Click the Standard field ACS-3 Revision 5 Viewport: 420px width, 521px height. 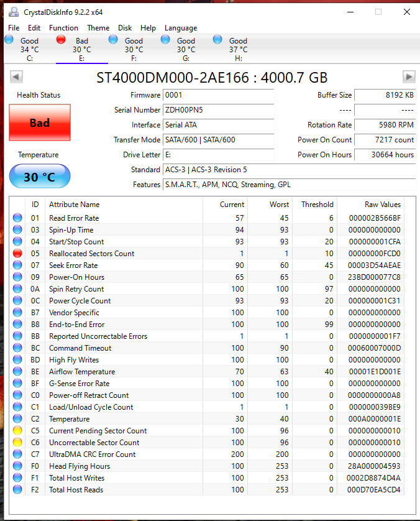coord(289,170)
